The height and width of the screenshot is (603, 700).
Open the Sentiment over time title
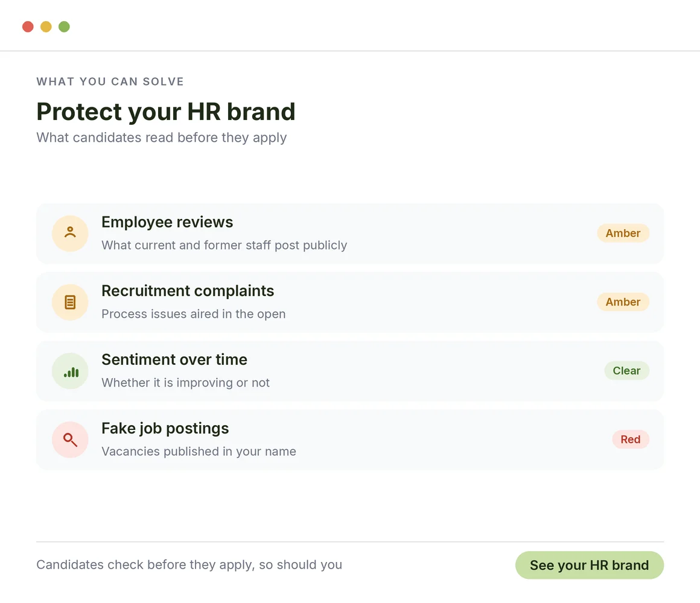174,359
